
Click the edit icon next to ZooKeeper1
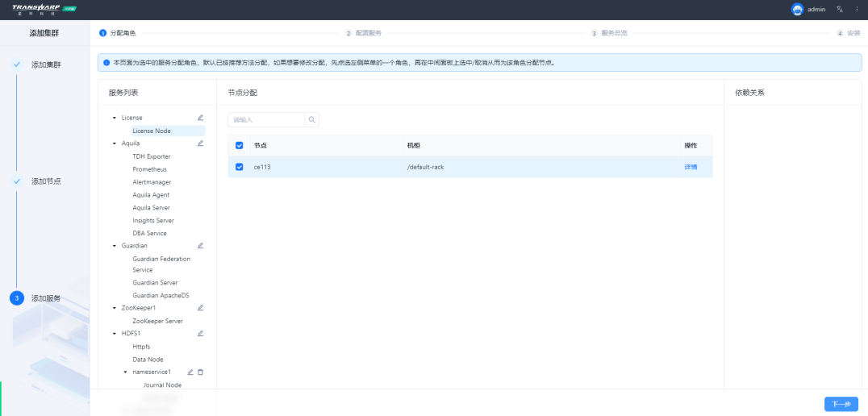click(x=200, y=307)
